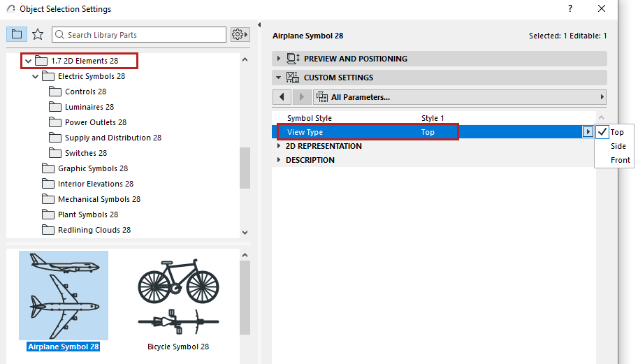Viewport: 638px width, 364px height.
Task: Open the Redlining Clouds 28 folder
Action: click(x=94, y=230)
